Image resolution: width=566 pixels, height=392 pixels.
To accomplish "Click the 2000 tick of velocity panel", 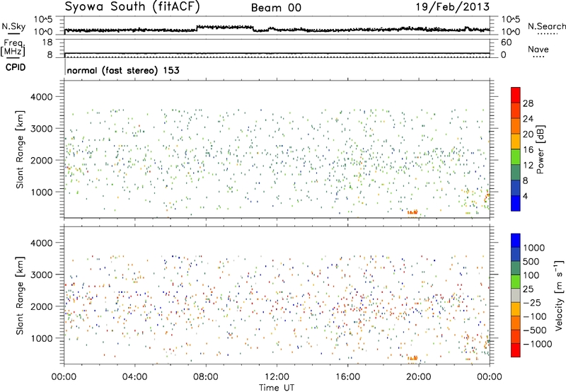I will 41,306.
